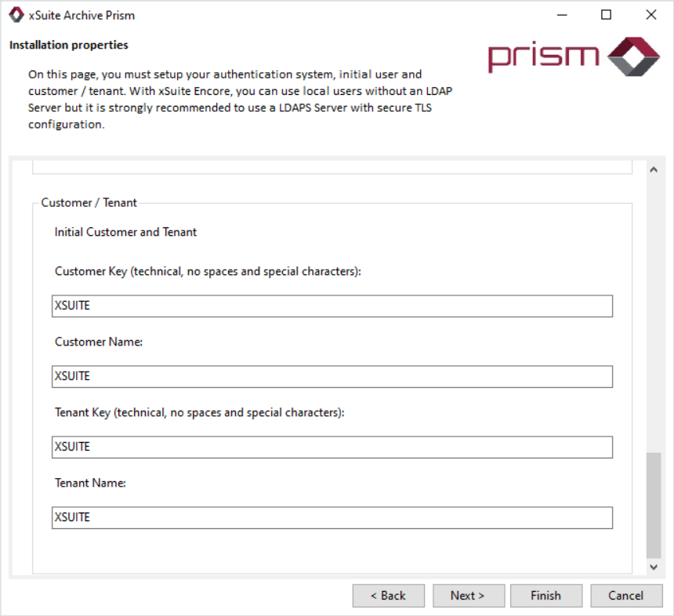Proceed using the Next button
This screenshot has height=616, width=674.
pos(467,596)
